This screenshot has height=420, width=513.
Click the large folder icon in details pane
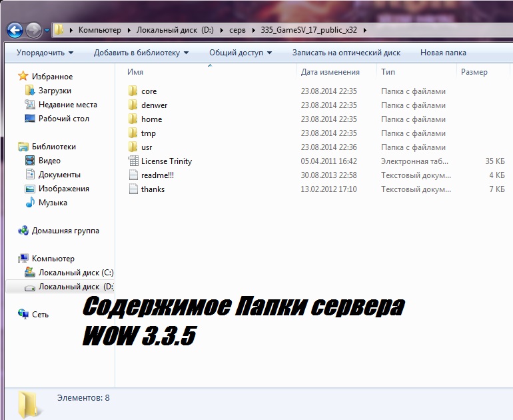pos(31,405)
